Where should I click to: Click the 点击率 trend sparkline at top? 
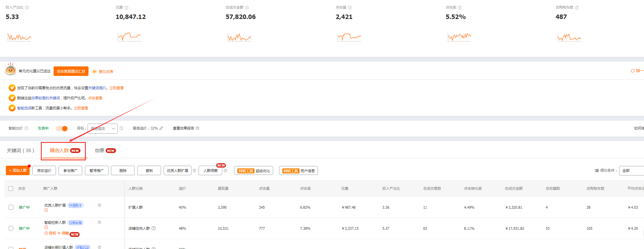(459, 37)
